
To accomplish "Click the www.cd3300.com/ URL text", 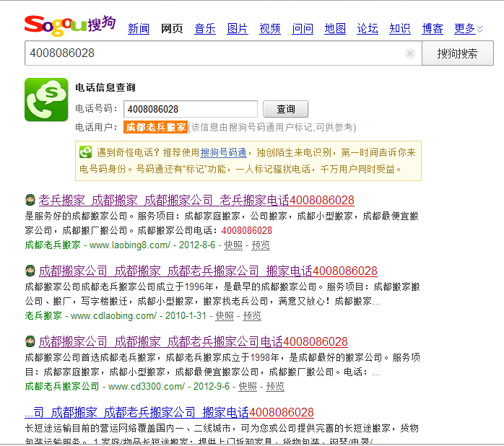I will 147,387.
